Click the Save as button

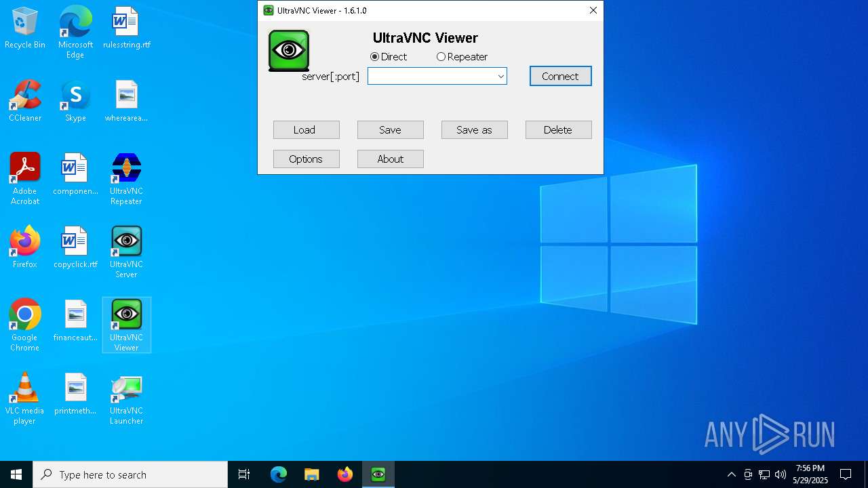475,130
